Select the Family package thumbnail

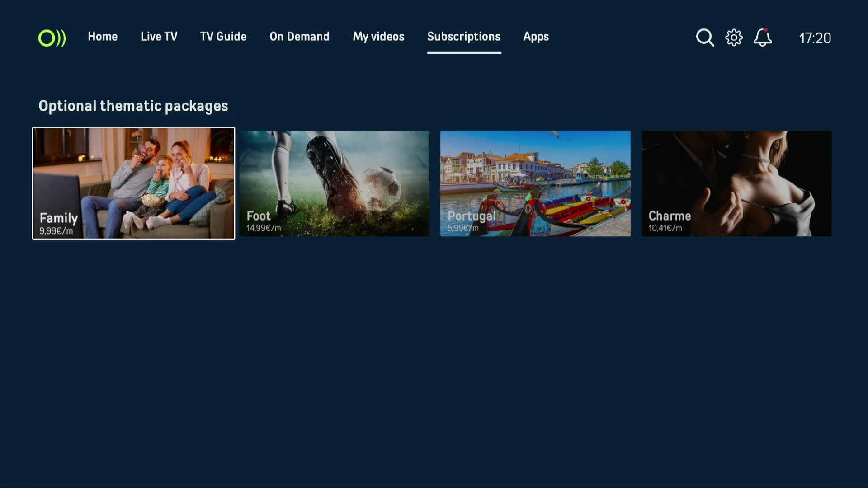point(133,183)
